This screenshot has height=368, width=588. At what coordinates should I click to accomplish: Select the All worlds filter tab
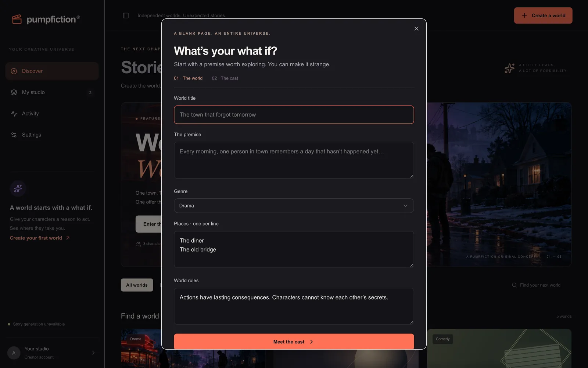tap(137, 285)
